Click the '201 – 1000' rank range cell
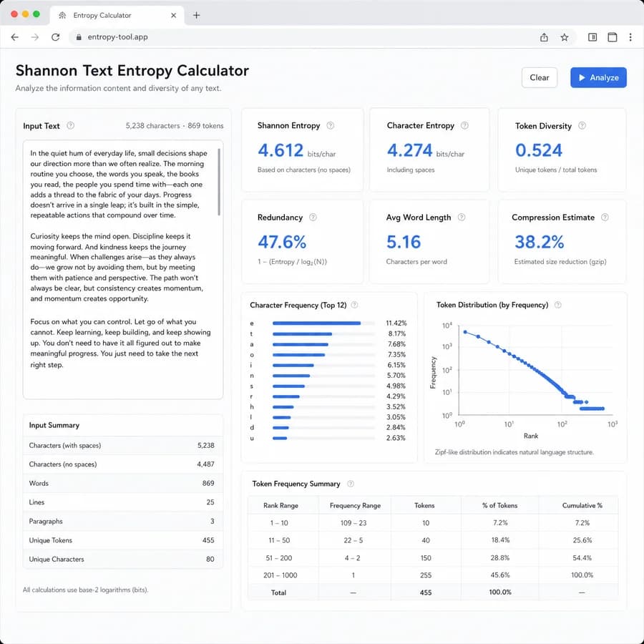The image size is (644, 644). click(280, 575)
